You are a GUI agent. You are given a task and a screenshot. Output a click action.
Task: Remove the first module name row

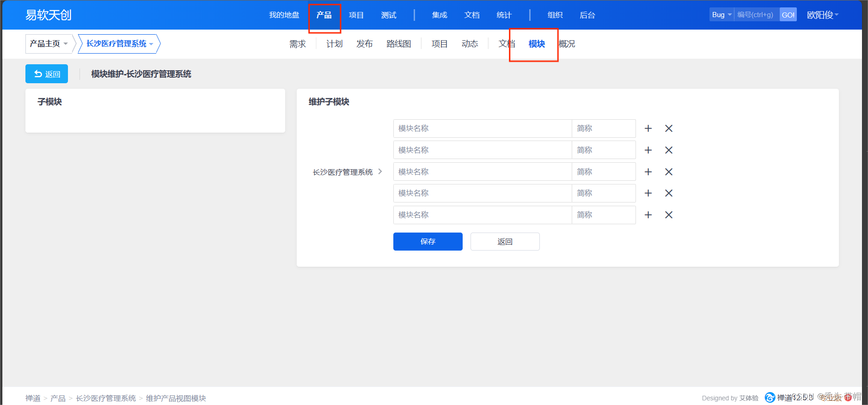(x=668, y=129)
